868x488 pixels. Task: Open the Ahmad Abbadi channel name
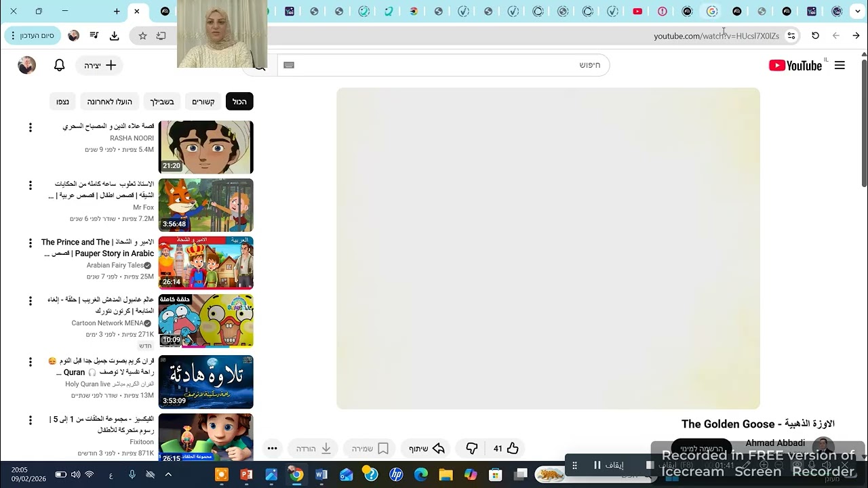point(775,443)
